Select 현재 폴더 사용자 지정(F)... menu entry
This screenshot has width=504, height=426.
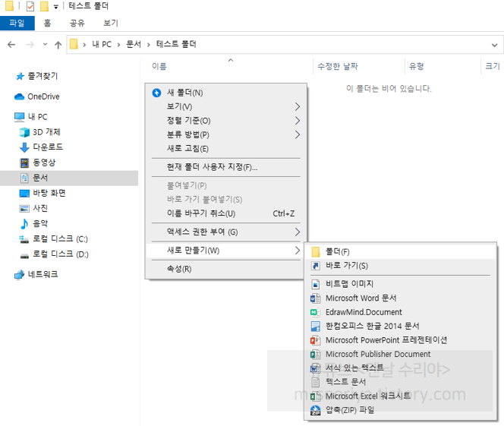coord(226,167)
